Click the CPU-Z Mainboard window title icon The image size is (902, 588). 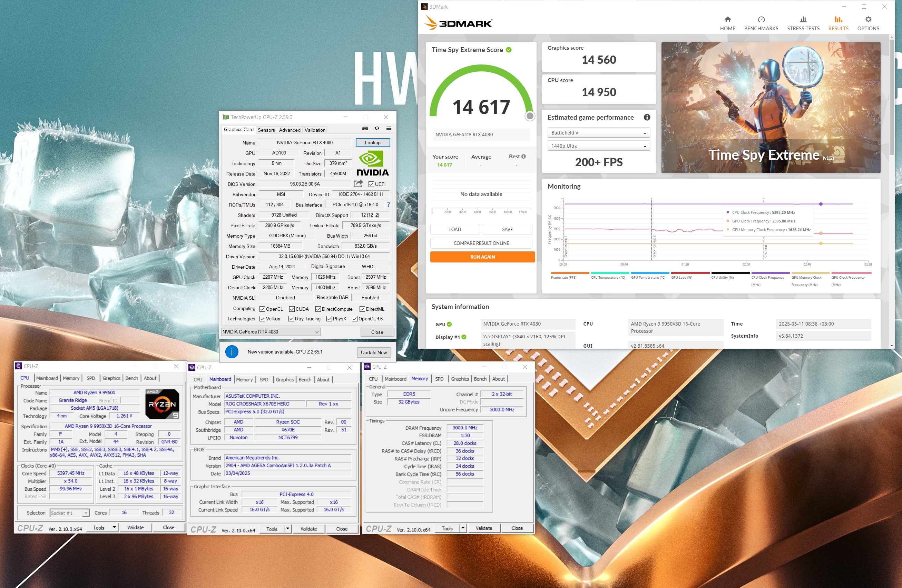(192, 368)
